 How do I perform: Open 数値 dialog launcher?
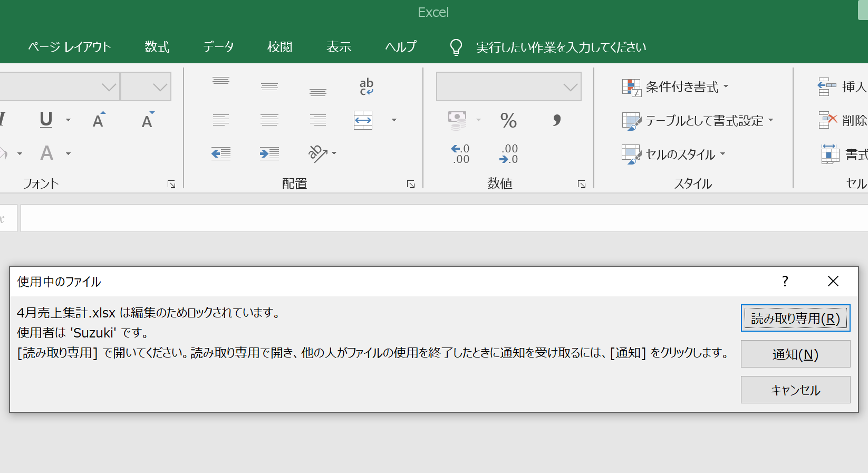coord(582,184)
